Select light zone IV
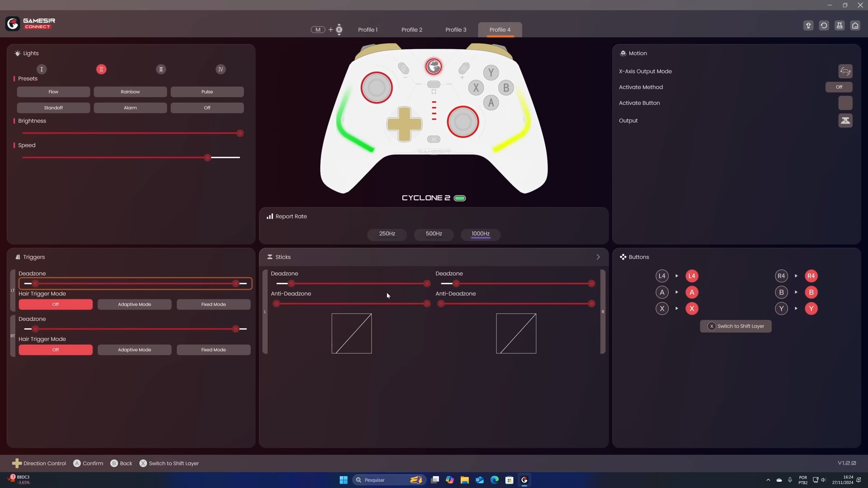The width and height of the screenshot is (868, 488). 221,69
